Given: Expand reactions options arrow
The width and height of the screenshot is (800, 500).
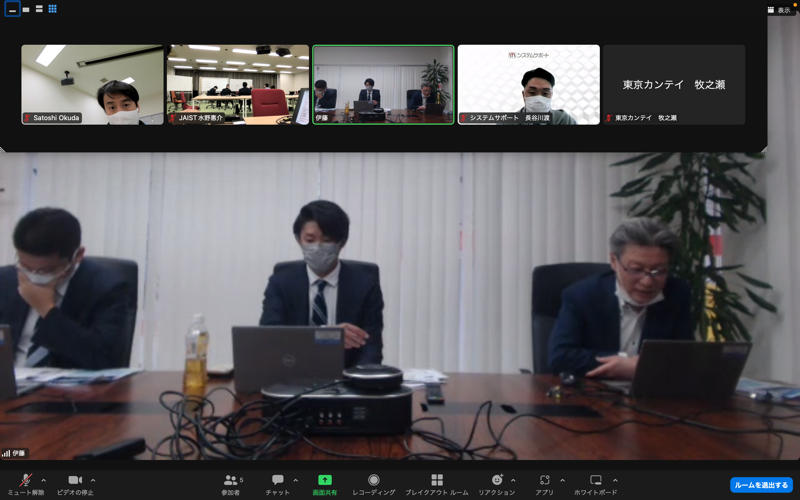Looking at the screenshot, I should (513, 480).
